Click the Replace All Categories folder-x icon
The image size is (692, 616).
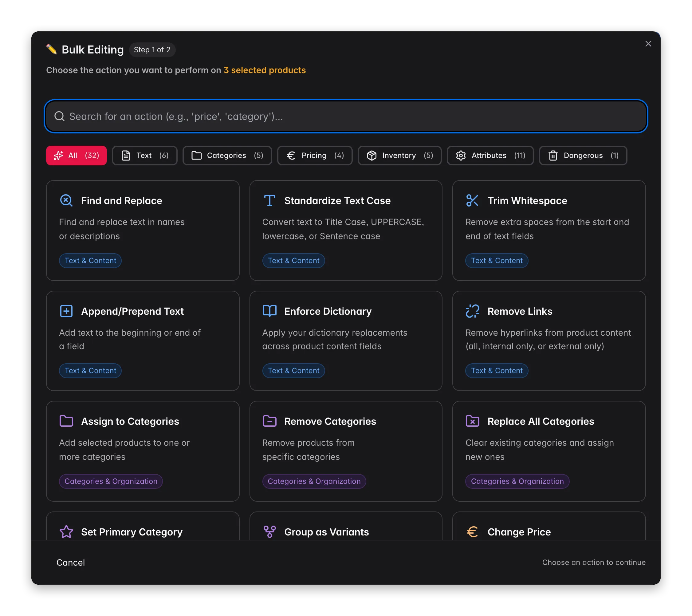pos(472,421)
